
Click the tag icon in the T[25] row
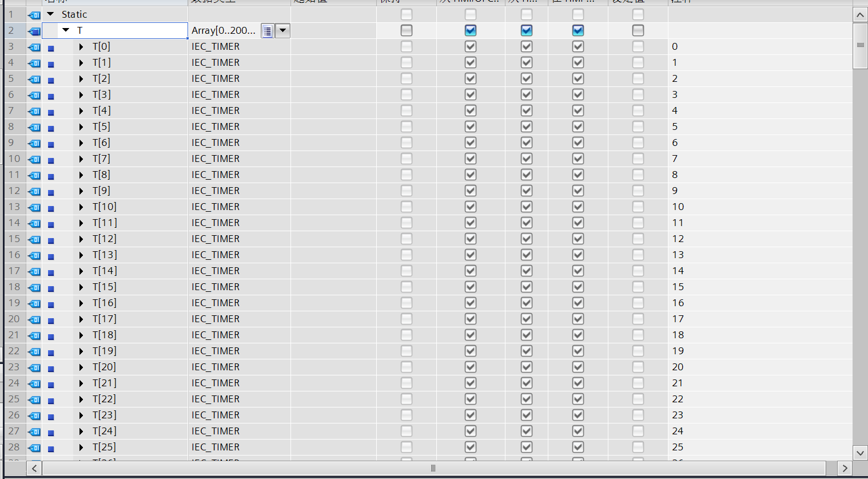(34, 448)
